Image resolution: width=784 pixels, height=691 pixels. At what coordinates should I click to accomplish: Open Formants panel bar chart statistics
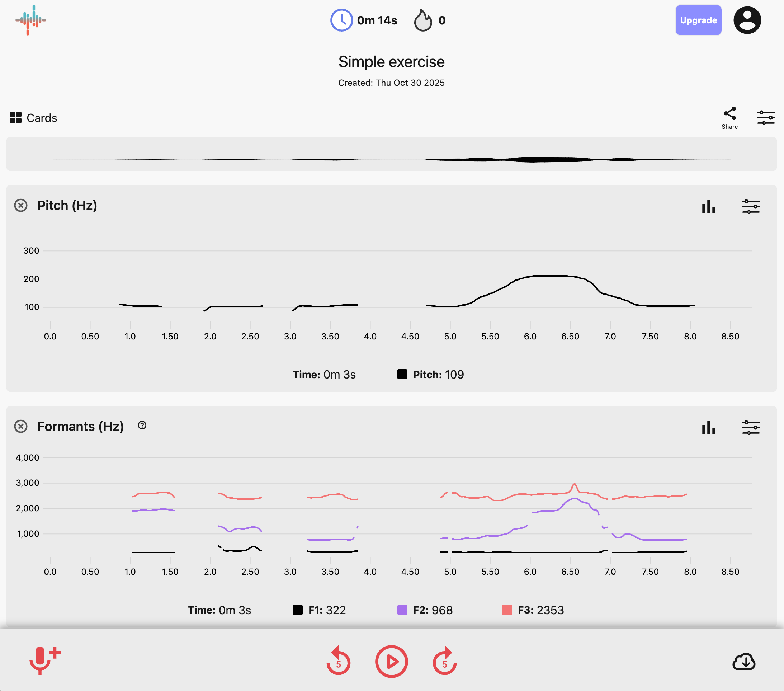pyautogui.click(x=708, y=427)
